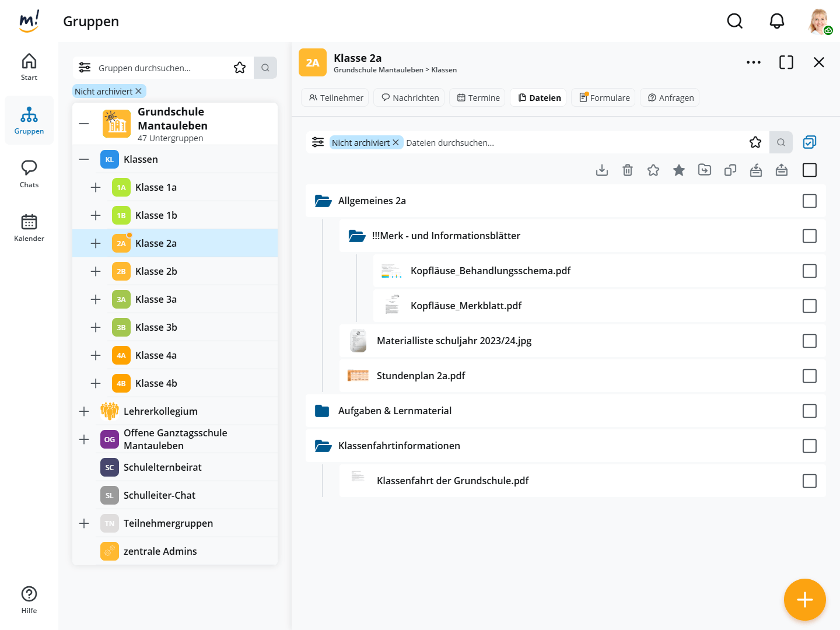
Task: Tick the Aufgaben & Lernmaterial checkbox
Action: 809,411
